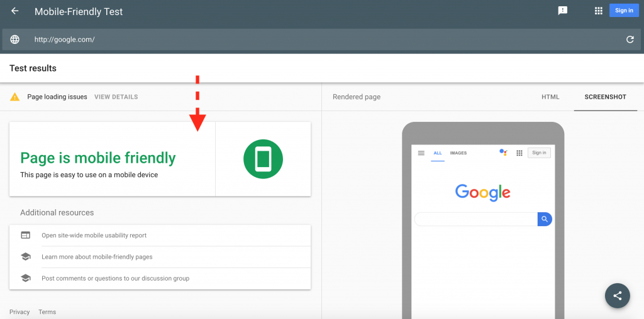Click the search box in phone preview
Screen dimensions: 644x319
click(x=476, y=219)
